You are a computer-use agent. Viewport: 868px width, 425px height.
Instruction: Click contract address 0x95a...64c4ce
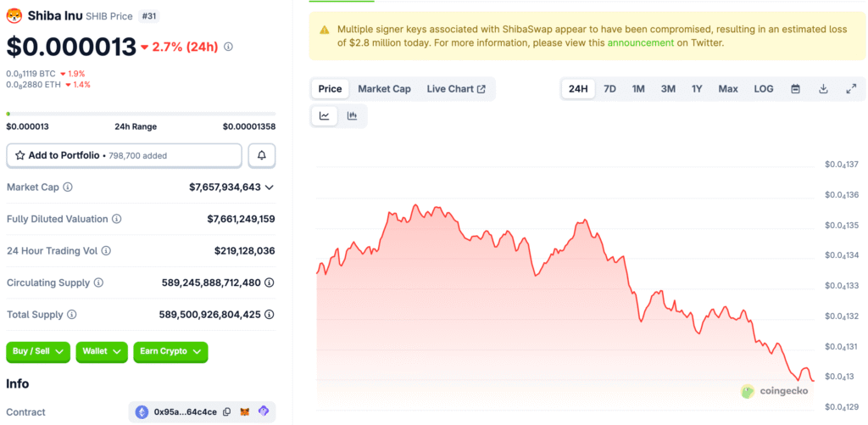point(186,412)
